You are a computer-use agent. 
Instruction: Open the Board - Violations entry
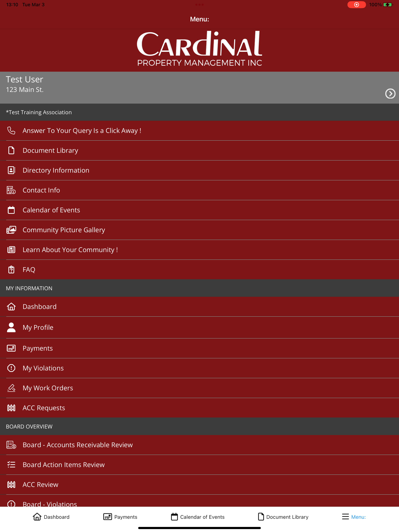click(x=199, y=501)
